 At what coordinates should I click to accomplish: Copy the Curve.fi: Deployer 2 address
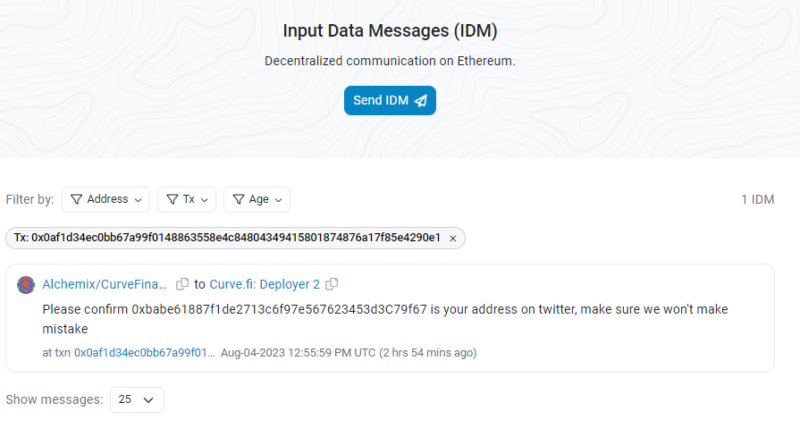[332, 284]
